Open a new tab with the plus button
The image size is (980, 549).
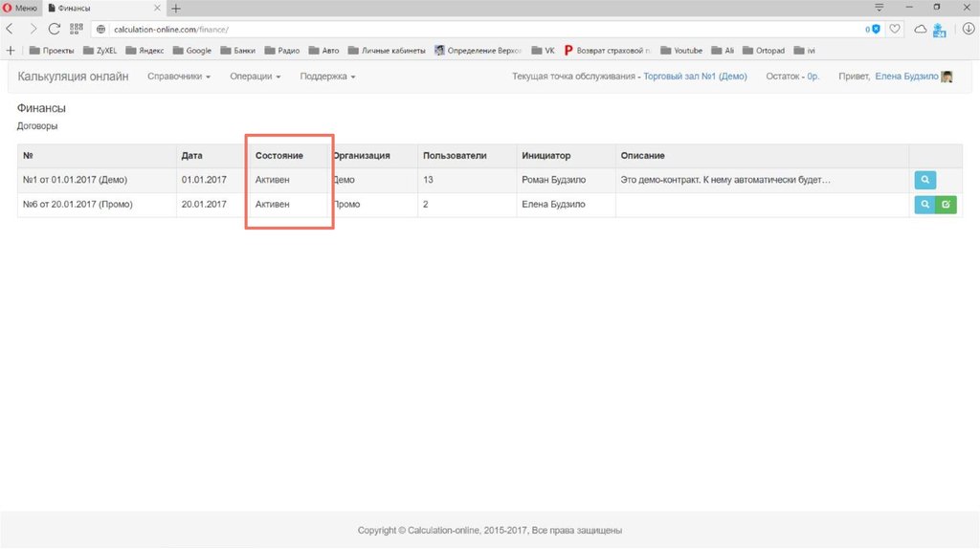click(175, 8)
